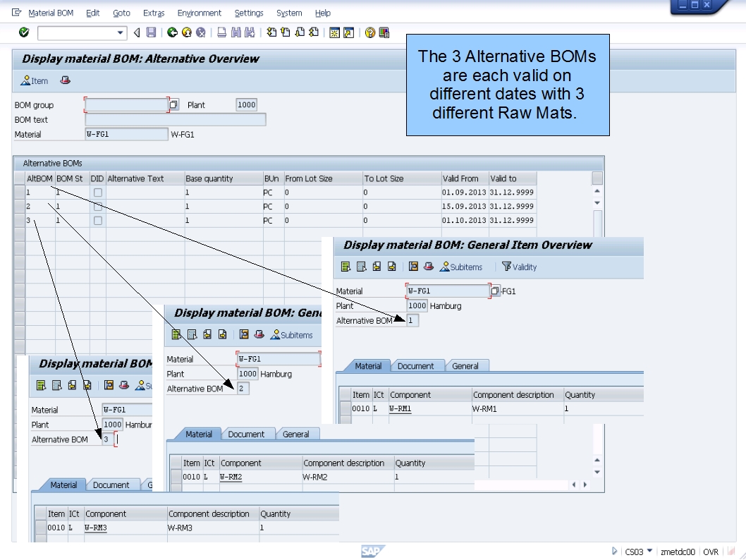Click the green Back arrow icon

[x=172, y=32]
